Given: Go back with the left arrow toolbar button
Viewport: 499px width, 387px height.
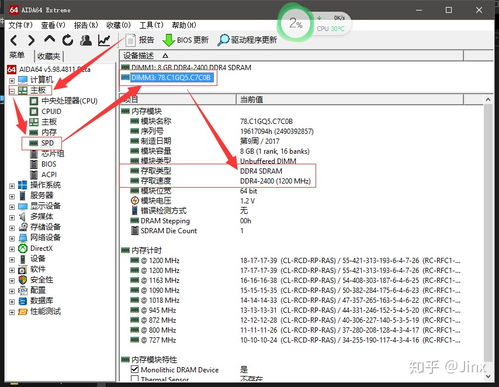Looking at the screenshot, I should (14, 40).
